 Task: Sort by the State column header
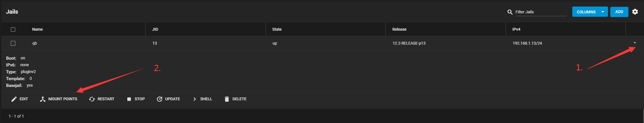point(277,29)
